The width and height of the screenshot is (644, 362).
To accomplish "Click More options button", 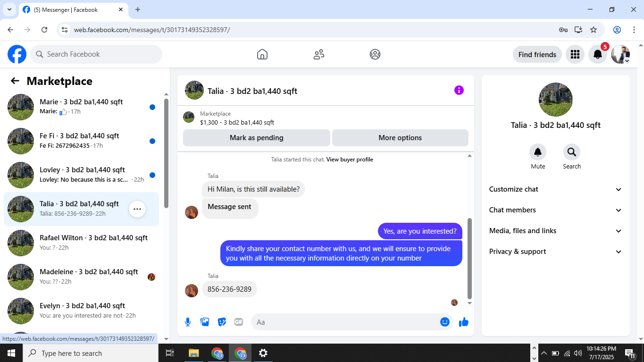I will coord(400,138).
